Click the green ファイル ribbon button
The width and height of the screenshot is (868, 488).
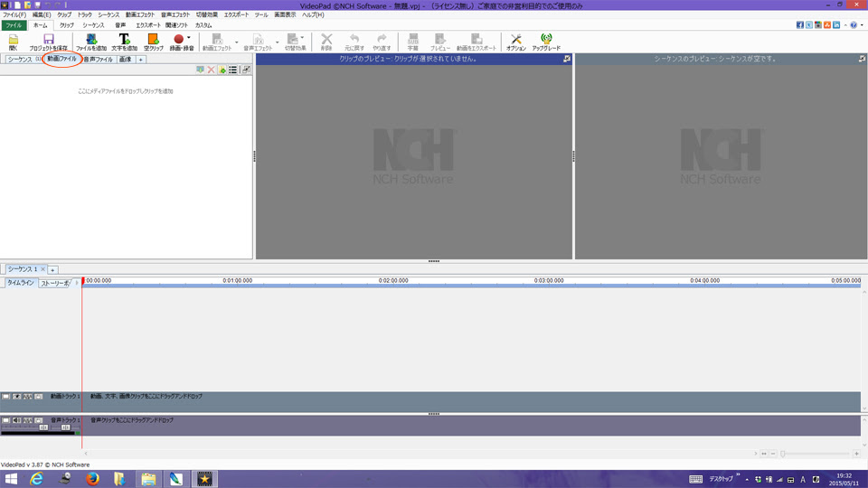coord(14,25)
